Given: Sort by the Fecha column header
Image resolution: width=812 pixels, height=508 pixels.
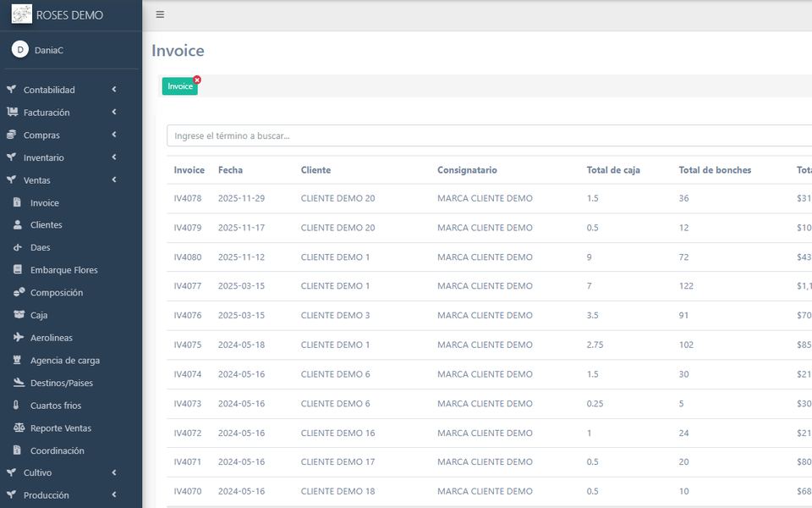Looking at the screenshot, I should coord(230,170).
